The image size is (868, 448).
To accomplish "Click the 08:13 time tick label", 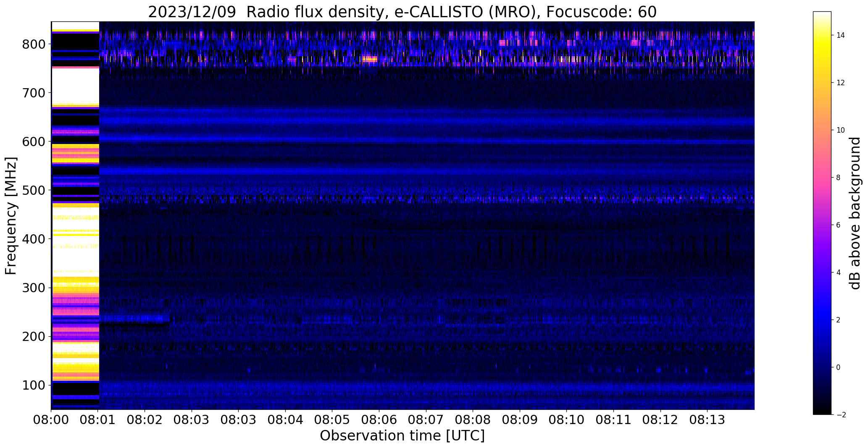I will coord(708,420).
